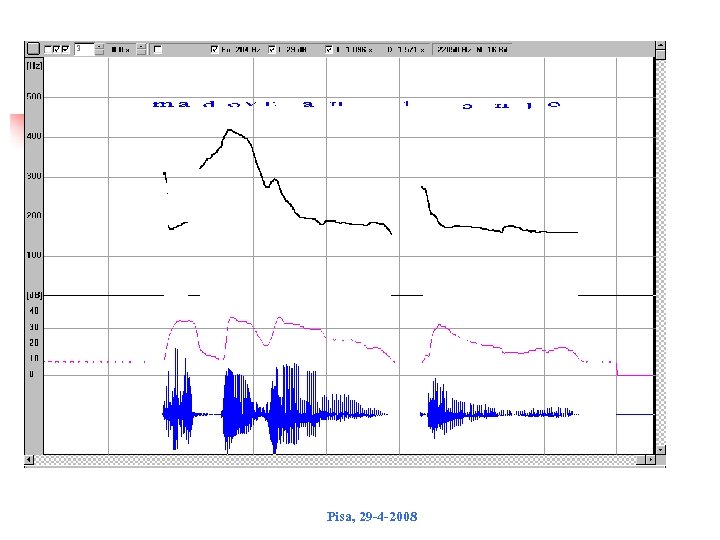Click the horizontal scrollbar track
The width and height of the screenshot is (720, 540).
(x=335, y=459)
